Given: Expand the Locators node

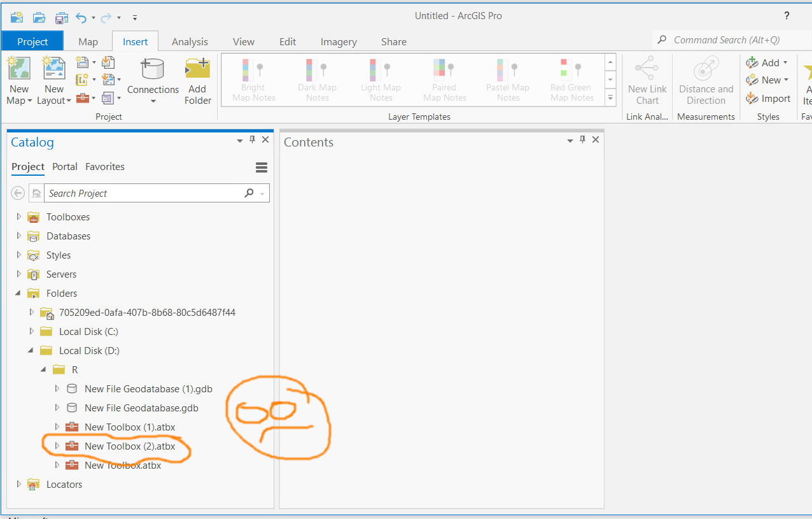Looking at the screenshot, I should click(x=18, y=485).
